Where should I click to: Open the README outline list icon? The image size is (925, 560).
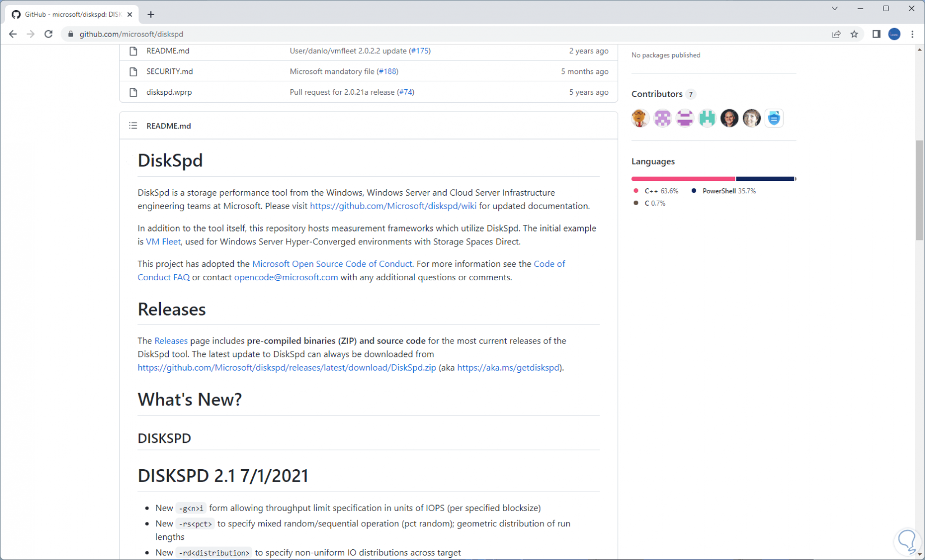(133, 126)
